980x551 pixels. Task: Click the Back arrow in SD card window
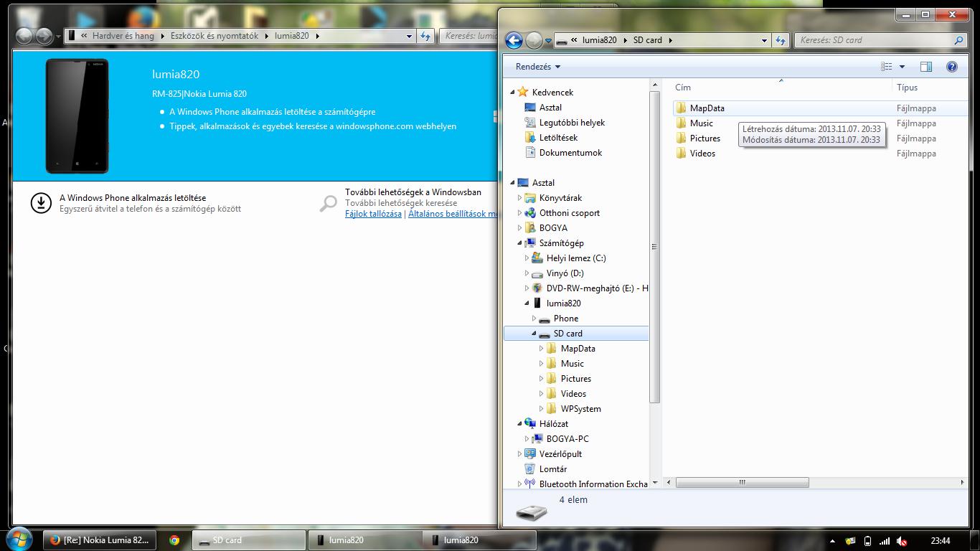pos(514,40)
